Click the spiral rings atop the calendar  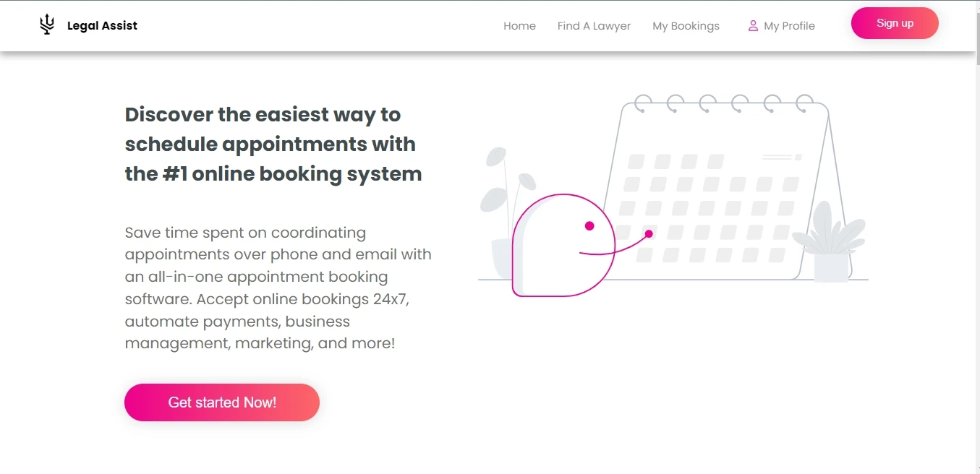pyautogui.click(x=724, y=105)
